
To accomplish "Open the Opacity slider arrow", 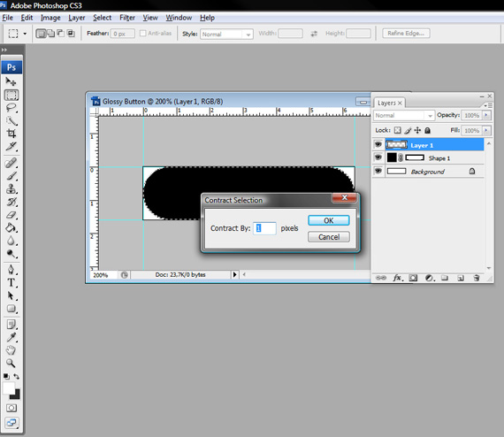I will point(486,115).
